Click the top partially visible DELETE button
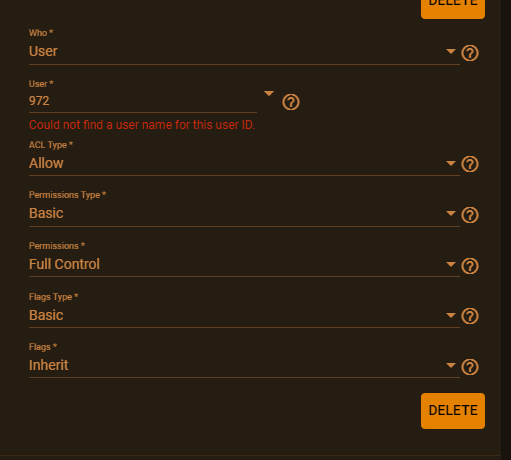Screen dimensions: 511x460 point(453,7)
